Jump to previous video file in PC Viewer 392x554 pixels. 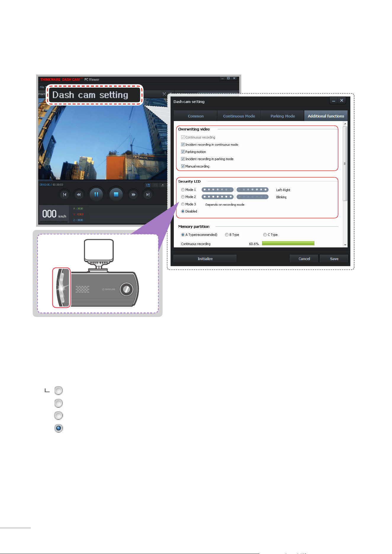coord(64,195)
